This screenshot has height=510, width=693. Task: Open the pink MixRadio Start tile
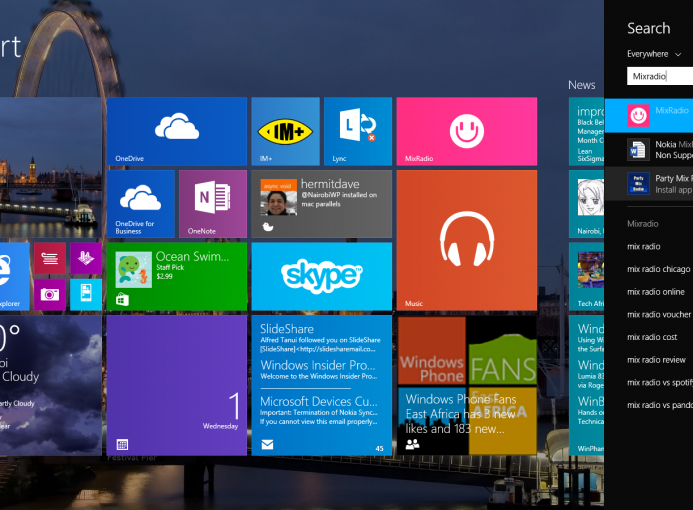tap(467, 131)
